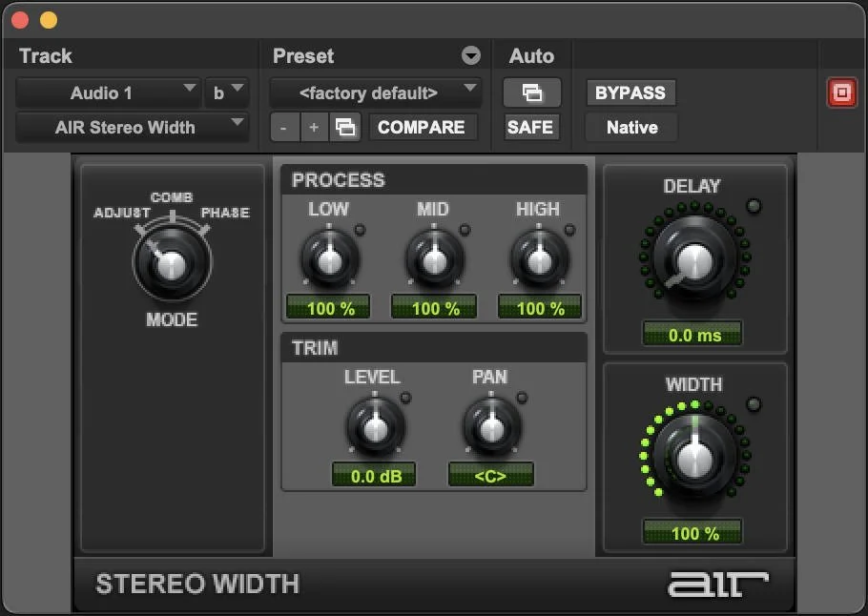868x616 pixels.
Task: Click the MID process knob
Action: coord(435,258)
